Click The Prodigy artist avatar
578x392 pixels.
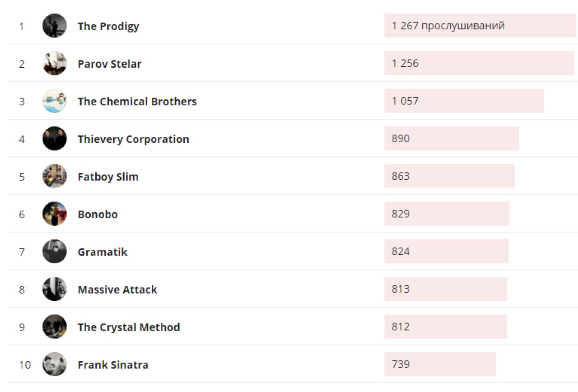55,26
